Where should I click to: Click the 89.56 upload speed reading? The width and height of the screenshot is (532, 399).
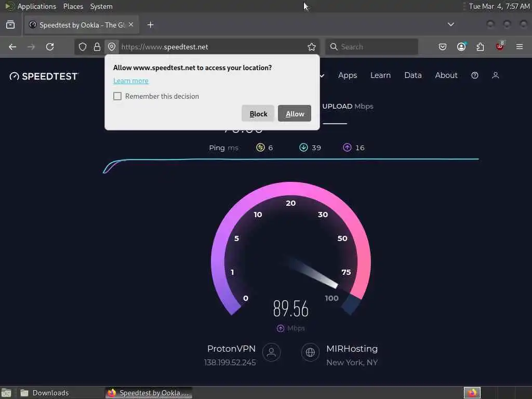[x=291, y=309]
